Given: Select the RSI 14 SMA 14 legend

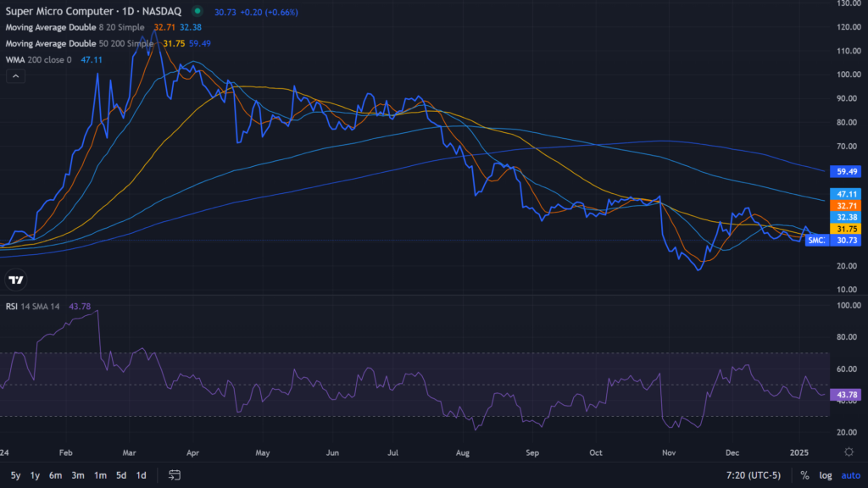Looking at the screenshot, I should point(35,307).
